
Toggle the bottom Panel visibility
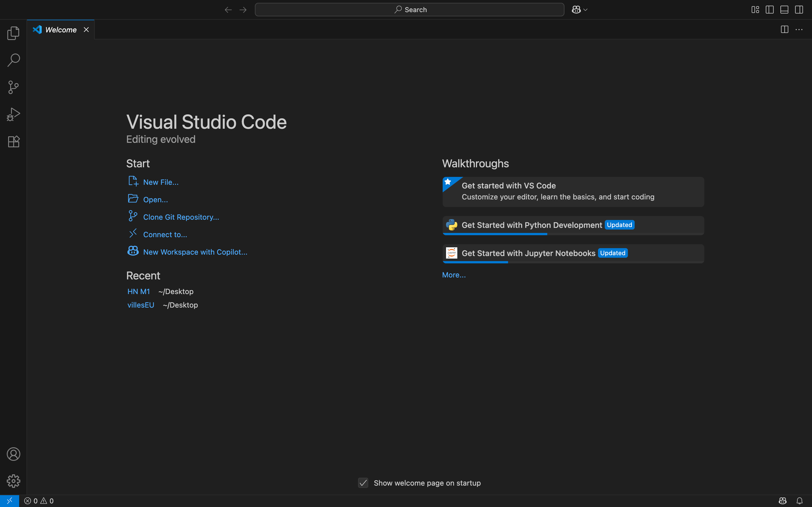pyautogui.click(x=784, y=9)
